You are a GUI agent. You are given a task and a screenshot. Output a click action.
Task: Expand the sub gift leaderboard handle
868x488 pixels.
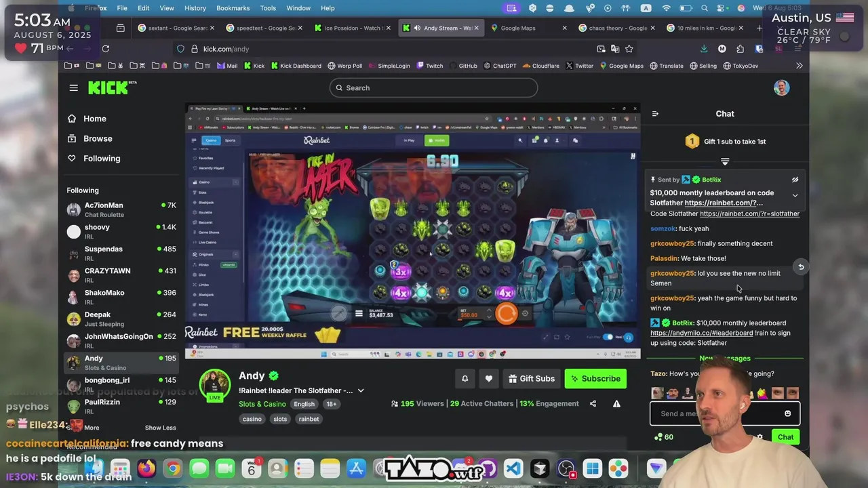tap(725, 161)
